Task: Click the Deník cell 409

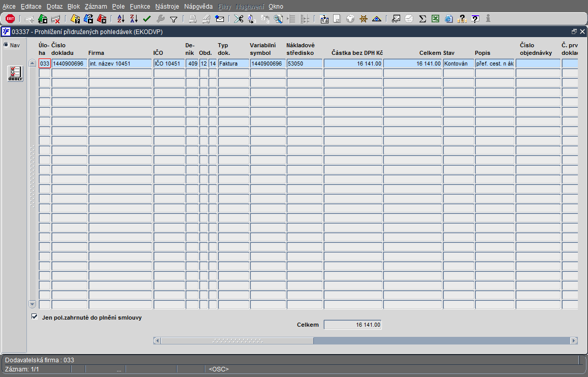Action: point(192,64)
